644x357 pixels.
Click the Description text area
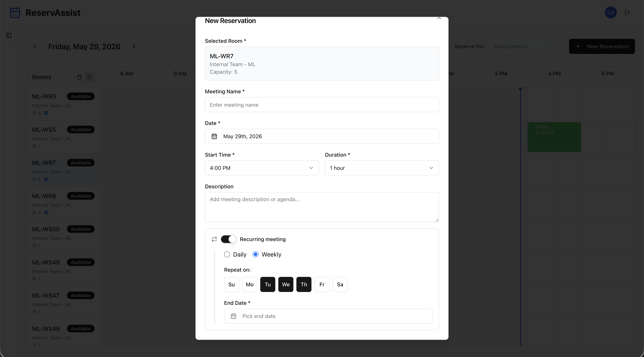(322, 207)
